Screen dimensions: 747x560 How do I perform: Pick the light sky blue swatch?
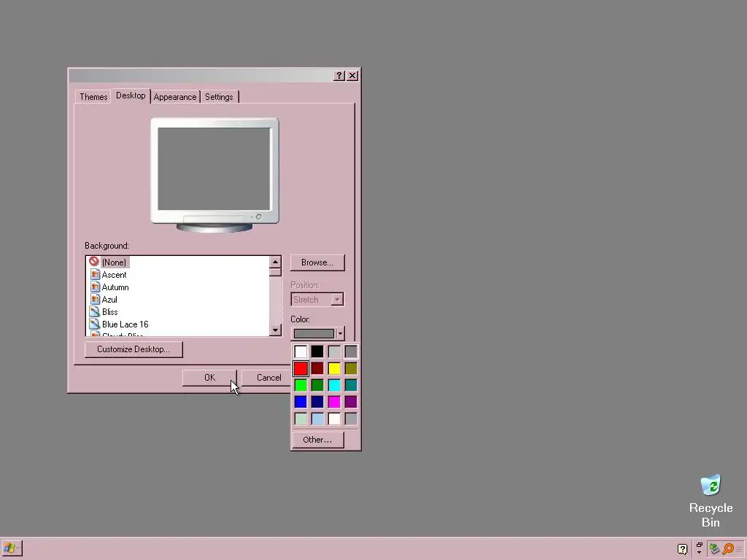pyautogui.click(x=317, y=419)
